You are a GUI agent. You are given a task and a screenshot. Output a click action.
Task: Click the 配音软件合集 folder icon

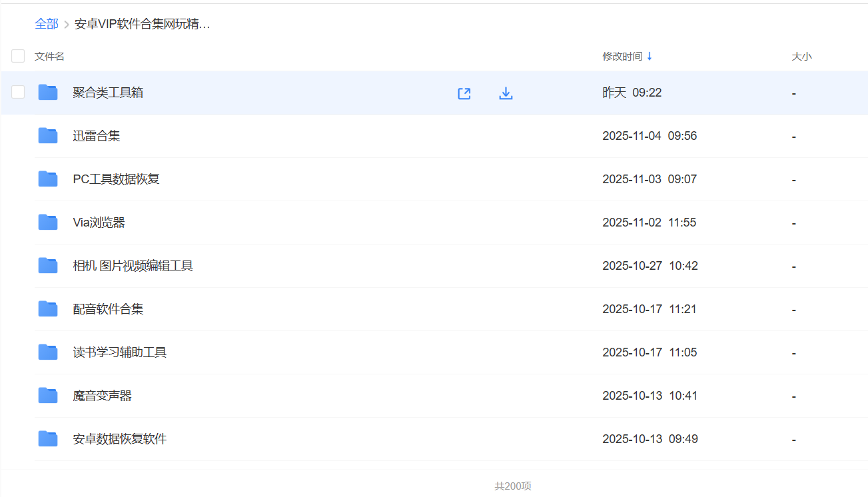click(48, 309)
